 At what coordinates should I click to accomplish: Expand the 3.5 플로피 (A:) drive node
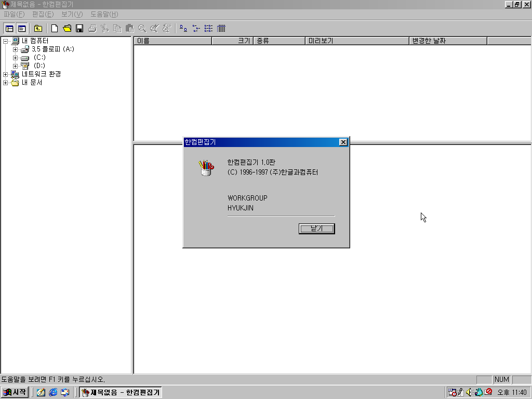pyautogui.click(x=15, y=49)
